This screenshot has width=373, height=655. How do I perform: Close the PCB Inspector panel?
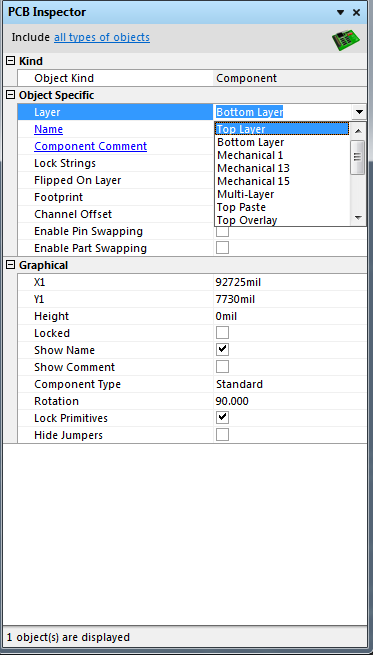(x=356, y=13)
